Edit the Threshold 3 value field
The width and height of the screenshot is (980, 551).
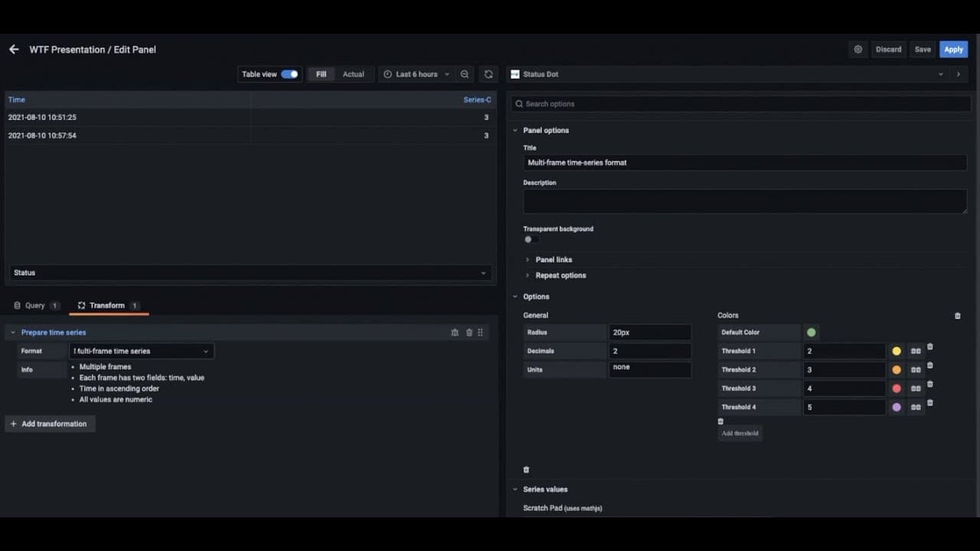(844, 389)
